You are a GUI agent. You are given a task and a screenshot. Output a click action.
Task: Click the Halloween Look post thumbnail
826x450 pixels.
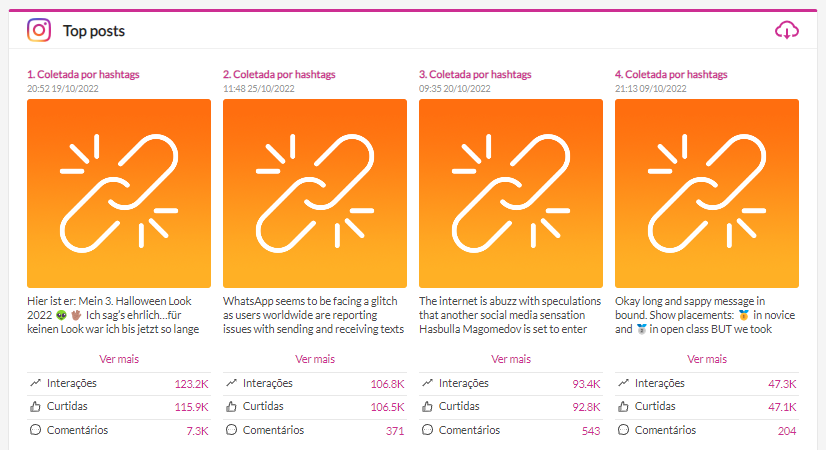[x=119, y=193]
